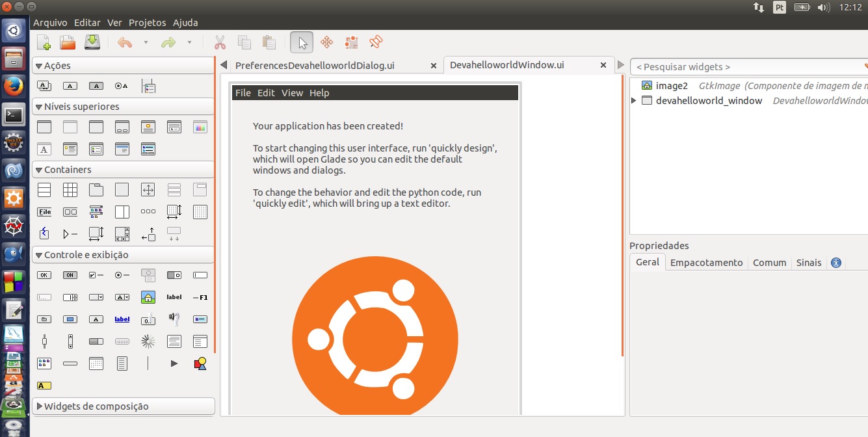Toggle the margin edit mode
Viewport: 868px width, 437px height.
click(x=351, y=43)
